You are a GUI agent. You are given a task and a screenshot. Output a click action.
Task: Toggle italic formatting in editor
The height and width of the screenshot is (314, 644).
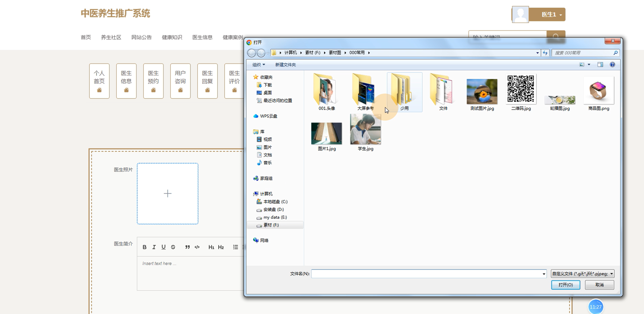coord(154,247)
